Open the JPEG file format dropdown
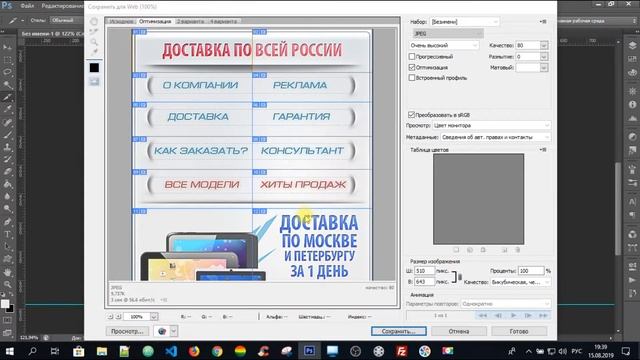The width and height of the screenshot is (640, 360). pos(448,33)
